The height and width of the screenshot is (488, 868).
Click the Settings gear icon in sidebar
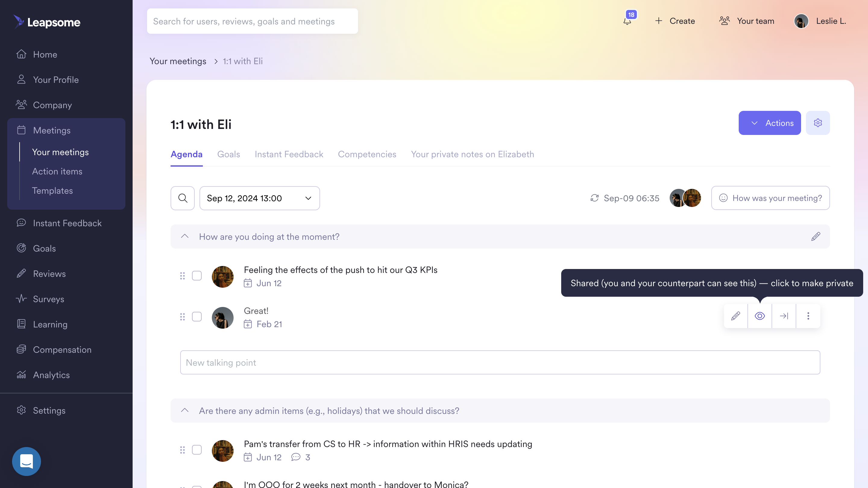[21, 410]
